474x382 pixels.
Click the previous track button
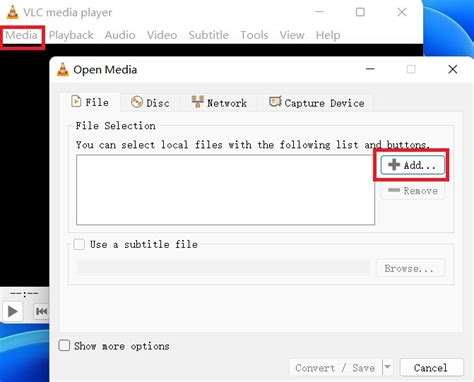click(41, 312)
